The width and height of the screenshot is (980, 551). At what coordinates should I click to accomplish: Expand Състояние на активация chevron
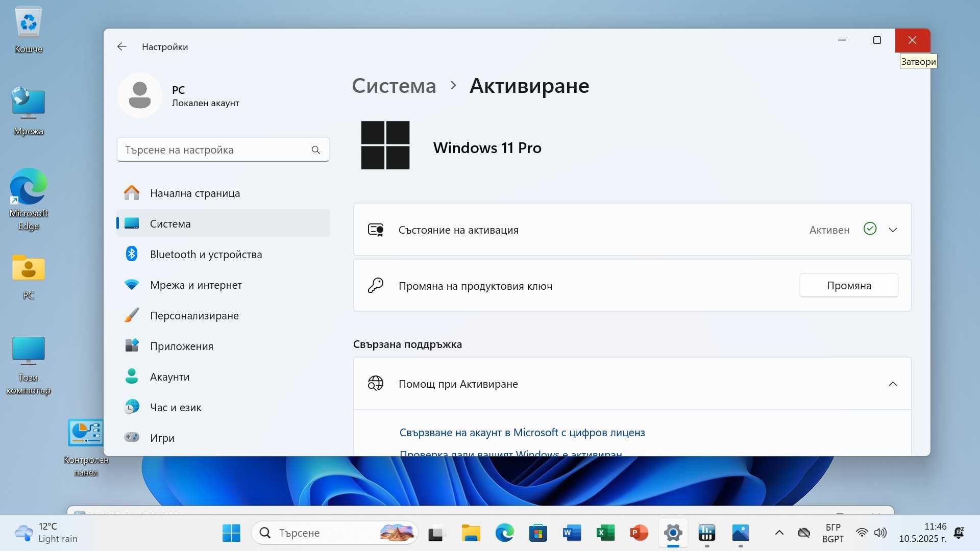click(x=893, y=230)
